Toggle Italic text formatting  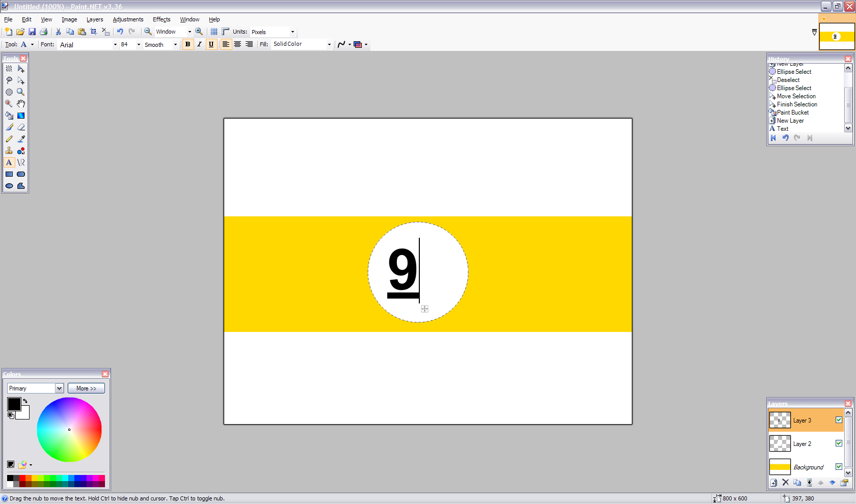tap(199, 44)
